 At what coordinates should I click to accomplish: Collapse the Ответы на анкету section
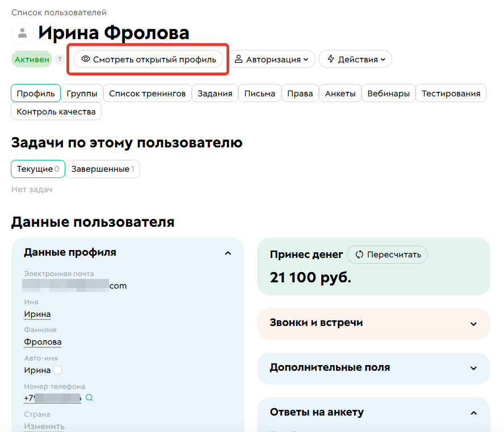(474, 412)
